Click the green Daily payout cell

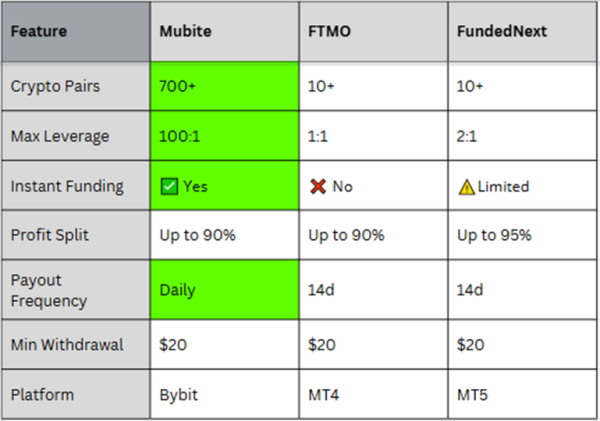point(225,290)
